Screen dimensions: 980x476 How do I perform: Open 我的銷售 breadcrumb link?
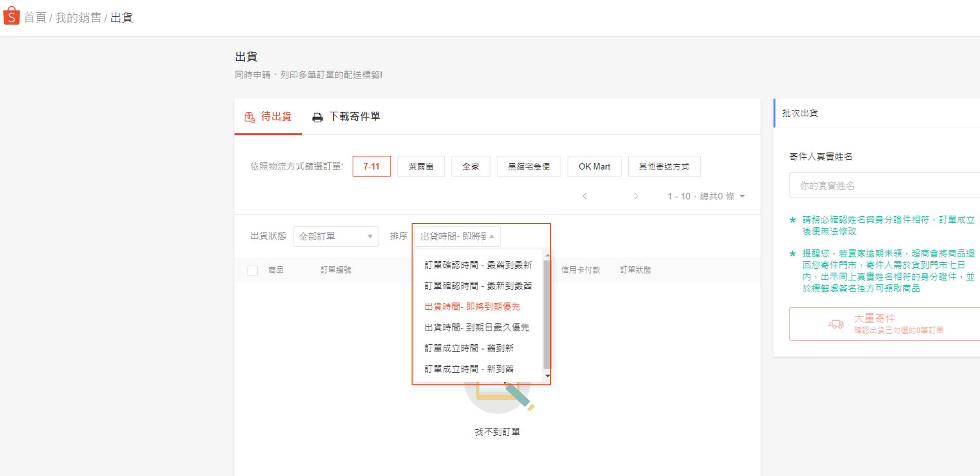[78, 18]
